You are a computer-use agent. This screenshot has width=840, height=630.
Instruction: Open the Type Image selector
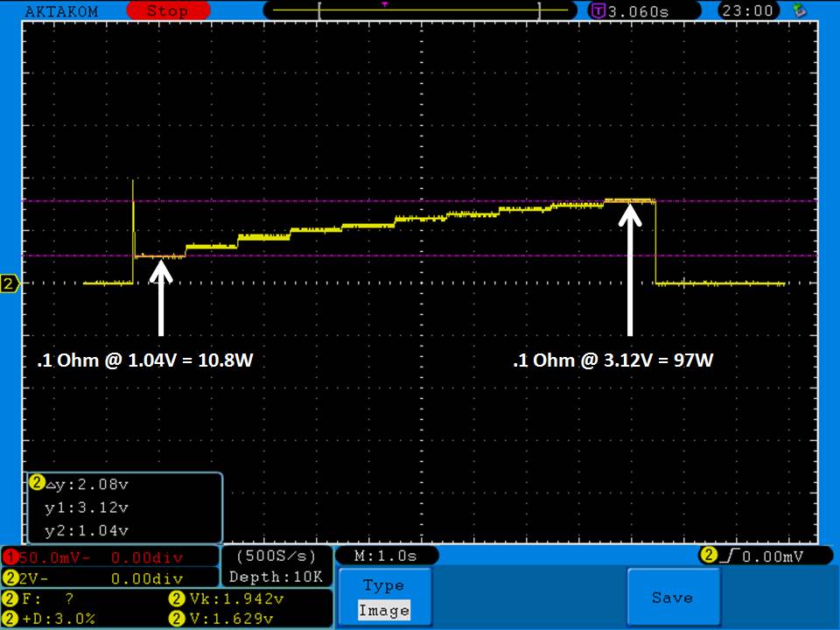(x=383, y=598)
